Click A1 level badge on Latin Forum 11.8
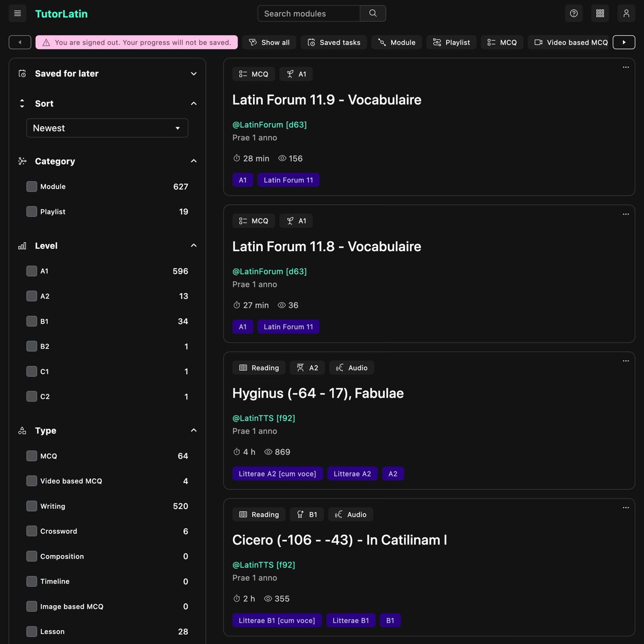Viewport: 644px width, 644px height. [296, 221]
